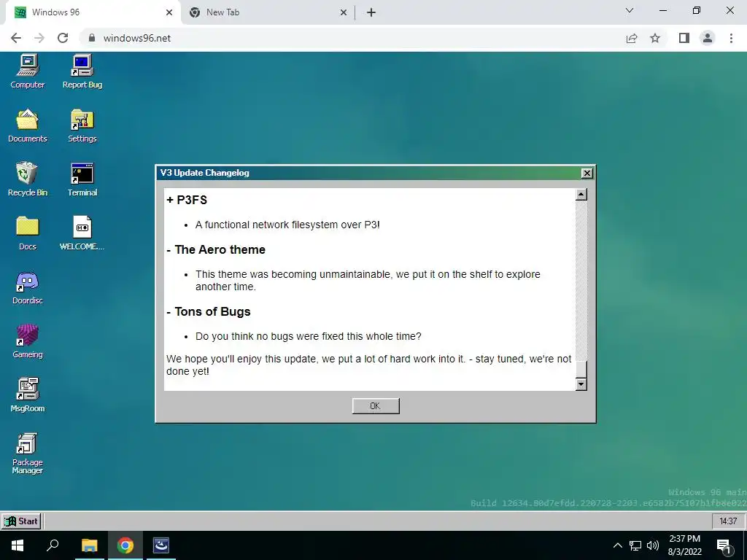
Task: Click the '- Tons of Bugs' heading
Action: [x=208, y=311]
